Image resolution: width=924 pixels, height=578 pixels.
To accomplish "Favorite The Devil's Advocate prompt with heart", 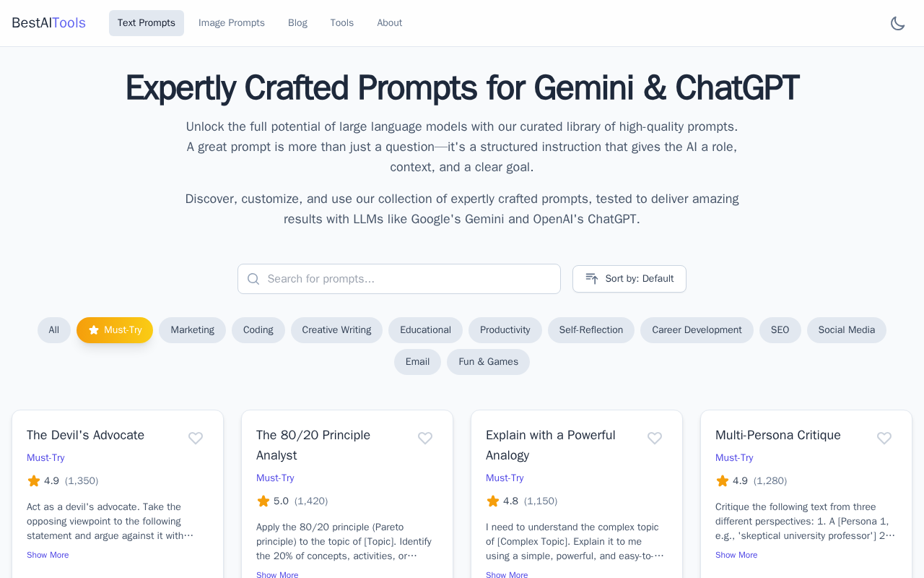I will (196, 438).
